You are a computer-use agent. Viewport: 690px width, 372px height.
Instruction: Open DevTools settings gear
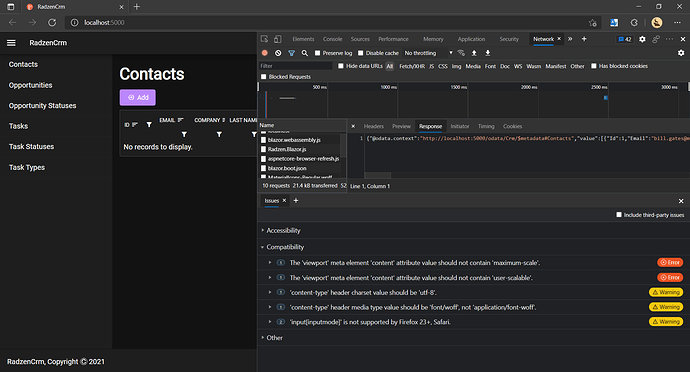coord(642,39)
